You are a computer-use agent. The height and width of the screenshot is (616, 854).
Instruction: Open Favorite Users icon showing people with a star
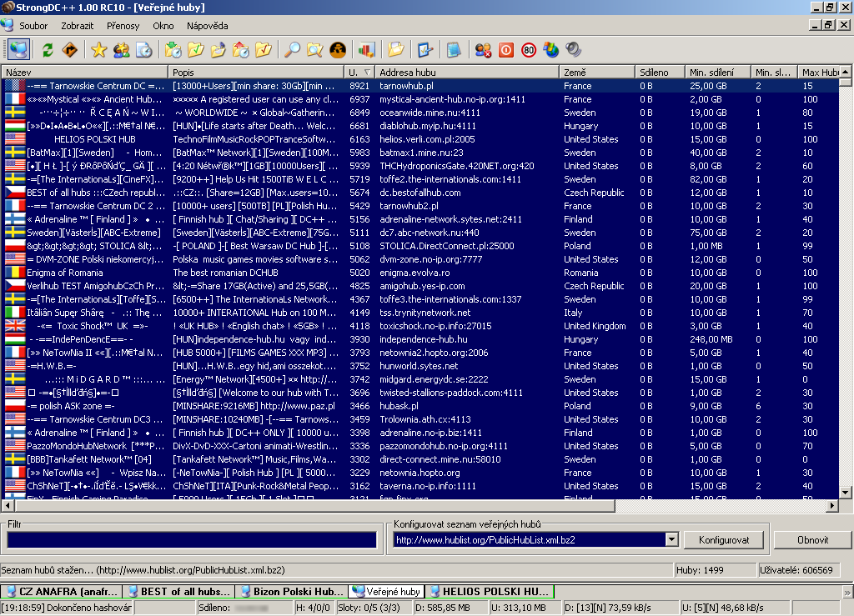(x=121, y=50)
